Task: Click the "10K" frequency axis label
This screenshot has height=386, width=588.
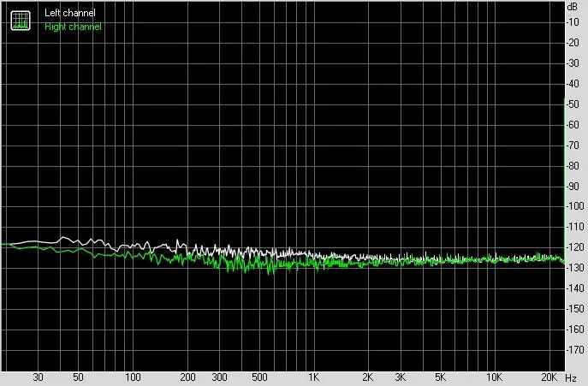Action: click(x=494, y=377)
